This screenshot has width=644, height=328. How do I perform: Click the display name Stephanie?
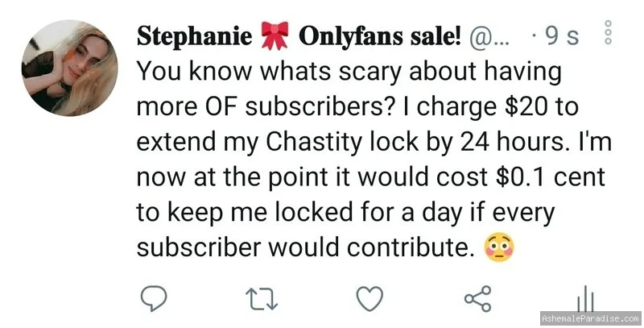(x=194, y=35)
